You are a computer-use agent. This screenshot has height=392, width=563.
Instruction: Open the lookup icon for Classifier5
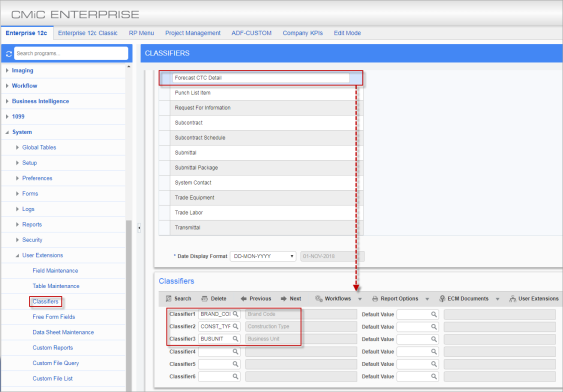(x=236, y=364)
